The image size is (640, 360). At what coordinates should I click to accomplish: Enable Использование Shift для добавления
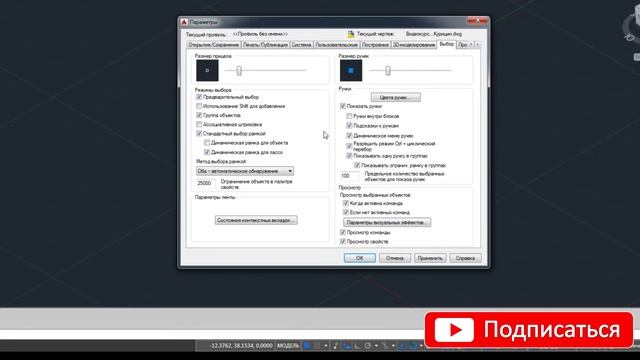point(199,106)
